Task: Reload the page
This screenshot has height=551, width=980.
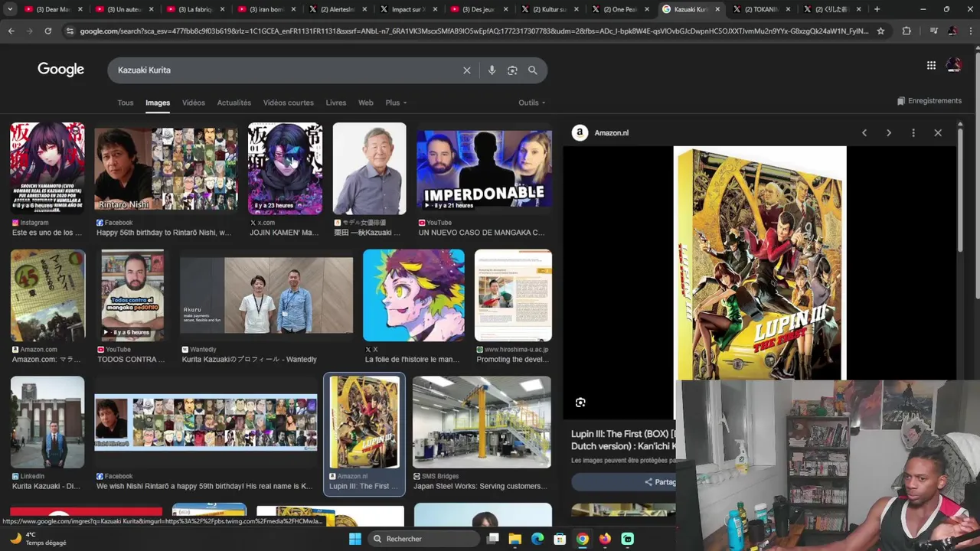Action: click(x=47, y=31)
